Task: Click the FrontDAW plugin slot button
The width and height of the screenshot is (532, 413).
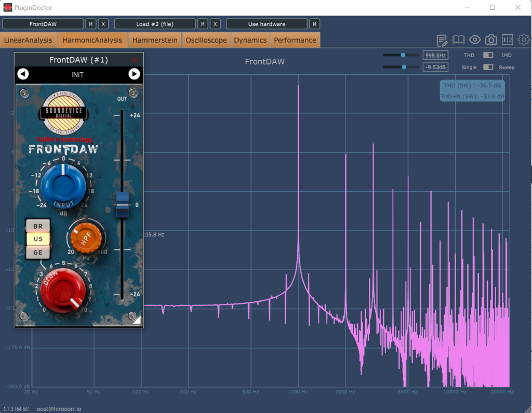Action: point(43,24)
